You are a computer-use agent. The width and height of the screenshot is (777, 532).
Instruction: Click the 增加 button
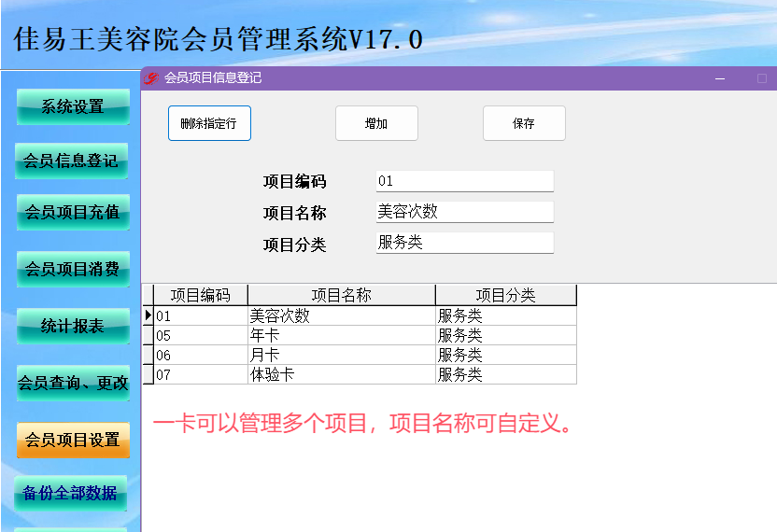[376, 123]
